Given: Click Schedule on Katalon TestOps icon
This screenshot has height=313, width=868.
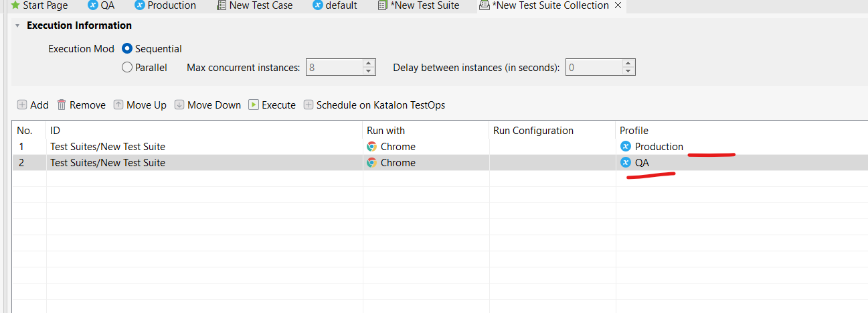Looking at the screenshot, I should [309, 105].
